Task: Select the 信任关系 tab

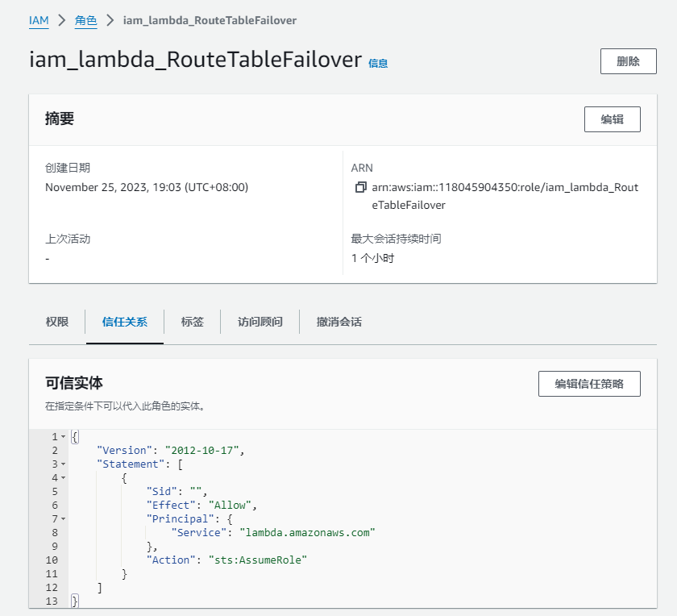Action: (125, 322)
